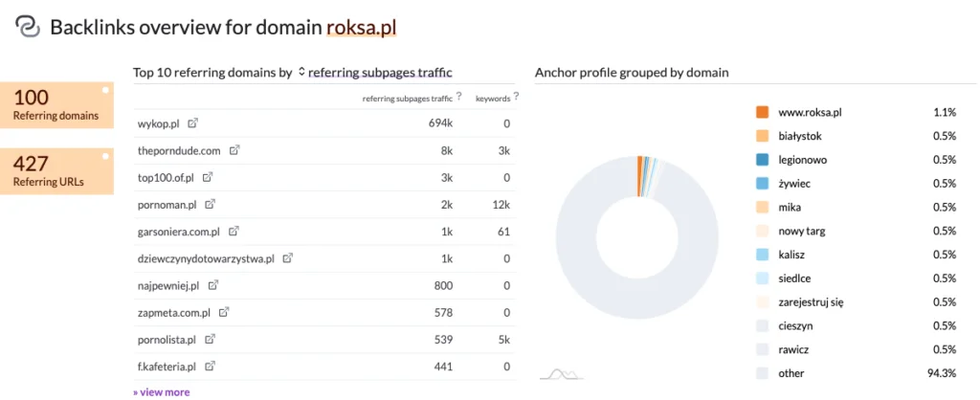Open external link icon next to wykop.pl
This screenshot has height=400, width=980.
click(x=192, y=123)
